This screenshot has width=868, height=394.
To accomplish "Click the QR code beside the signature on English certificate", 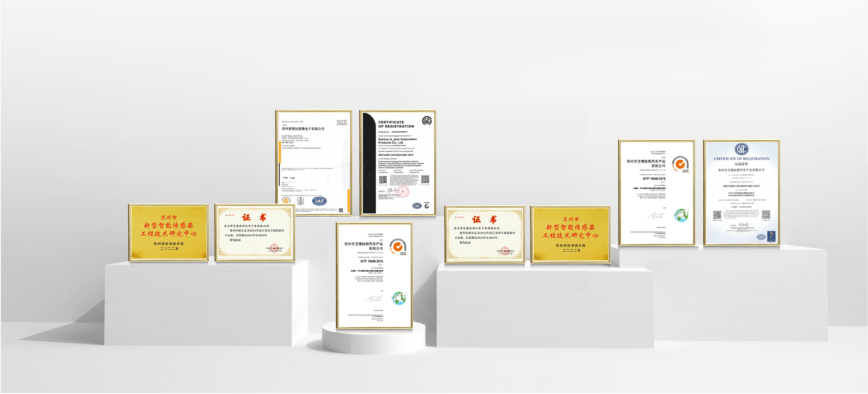I will click(x=383, y=180).
